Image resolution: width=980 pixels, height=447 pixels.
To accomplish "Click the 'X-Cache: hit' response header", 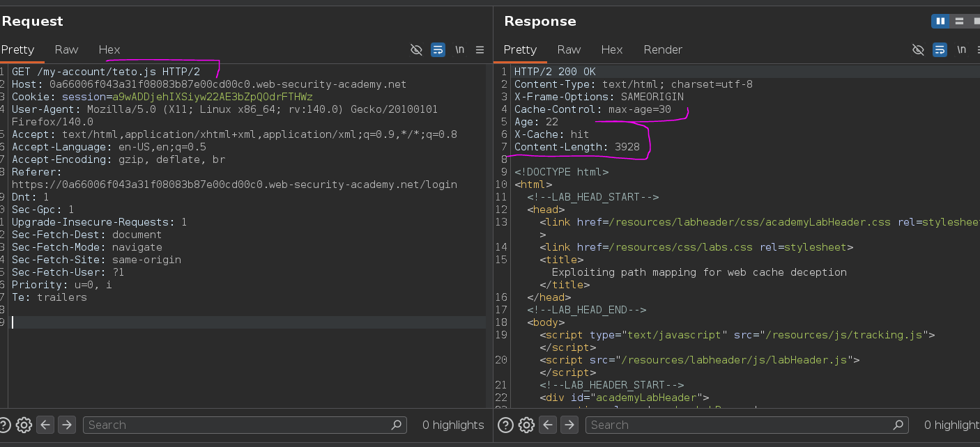I will (x=551, y=134).
